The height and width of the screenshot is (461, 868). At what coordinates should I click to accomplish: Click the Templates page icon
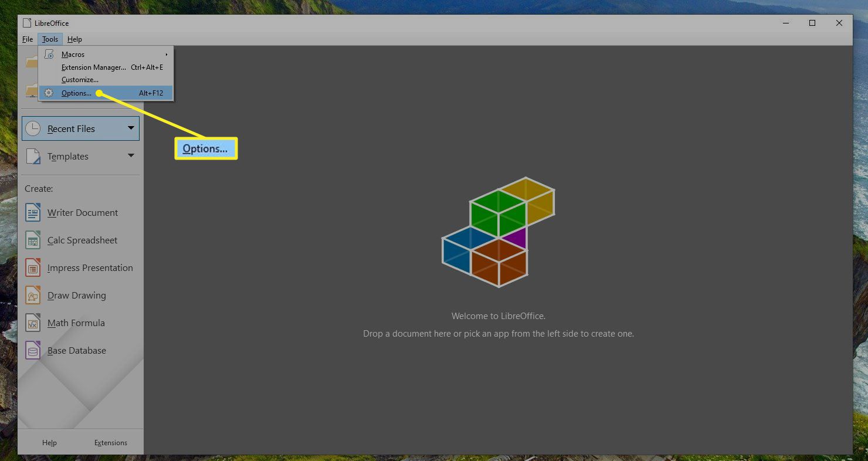click(x=33, y=156)
